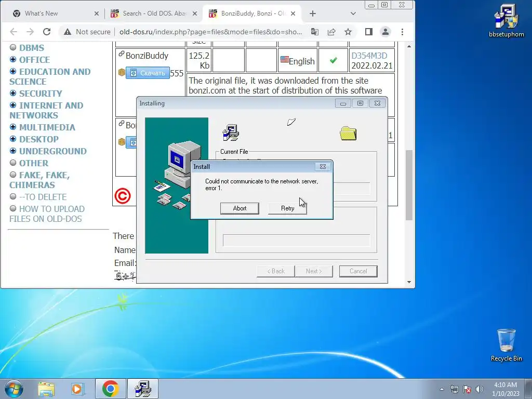Click Cancel in the Installing window
The width and height of the screenshot is (532, 399).
click(358, 271)
